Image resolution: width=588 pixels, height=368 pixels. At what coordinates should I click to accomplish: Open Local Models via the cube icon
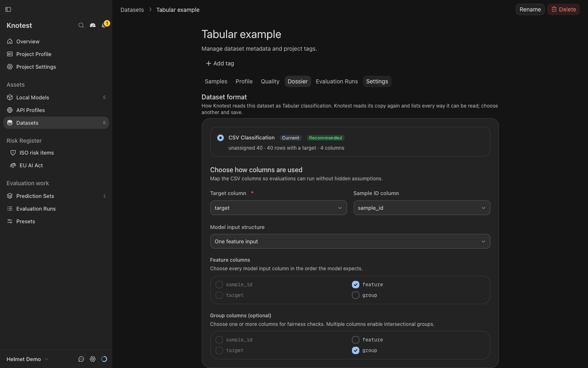[x=10, y=97]
